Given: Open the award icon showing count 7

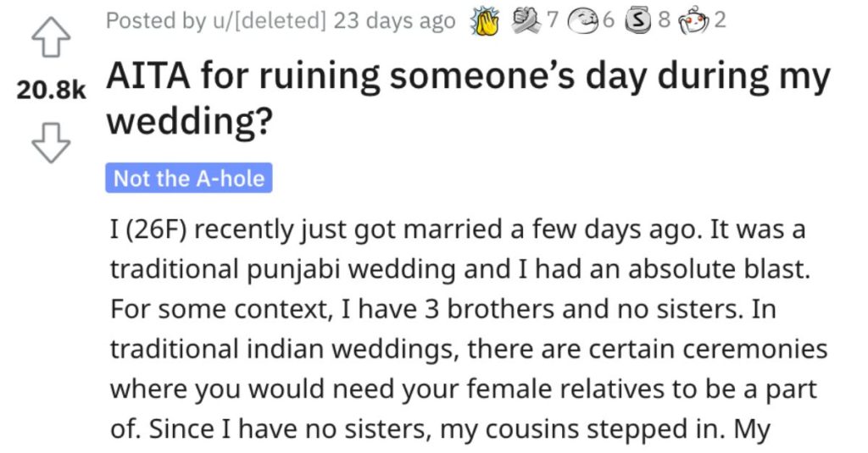Looking at the screenshot, I should coord(526,20).
